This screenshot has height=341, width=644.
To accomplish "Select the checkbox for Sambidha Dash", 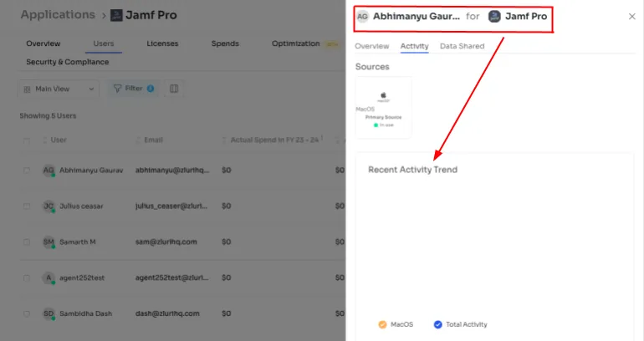I will click(x=27, y=313).
